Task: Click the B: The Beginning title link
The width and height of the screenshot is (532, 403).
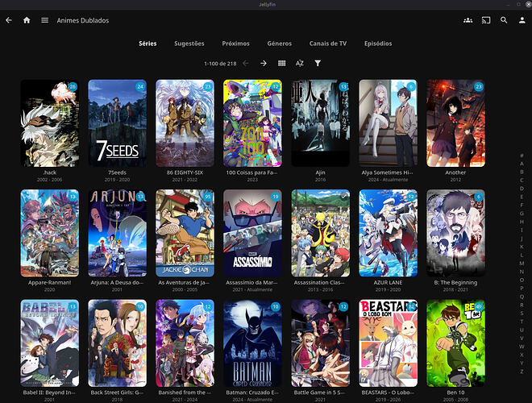Action: (455, 283)
